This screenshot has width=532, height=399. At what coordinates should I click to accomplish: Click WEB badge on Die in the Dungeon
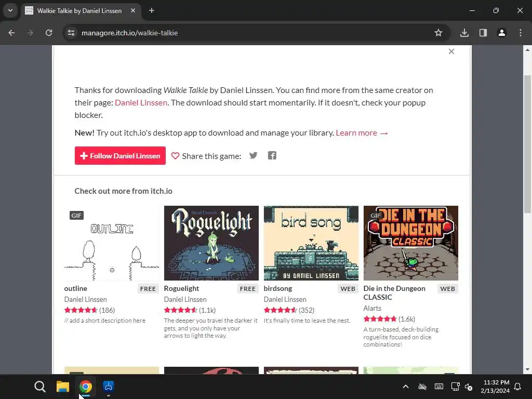pyautogui.click(x=447, y=289)
